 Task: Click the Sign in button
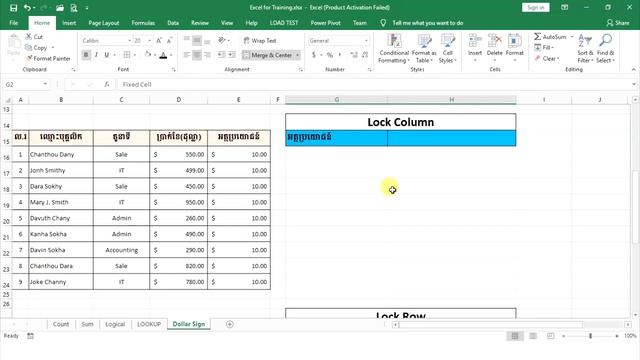(x=536, y=7)
